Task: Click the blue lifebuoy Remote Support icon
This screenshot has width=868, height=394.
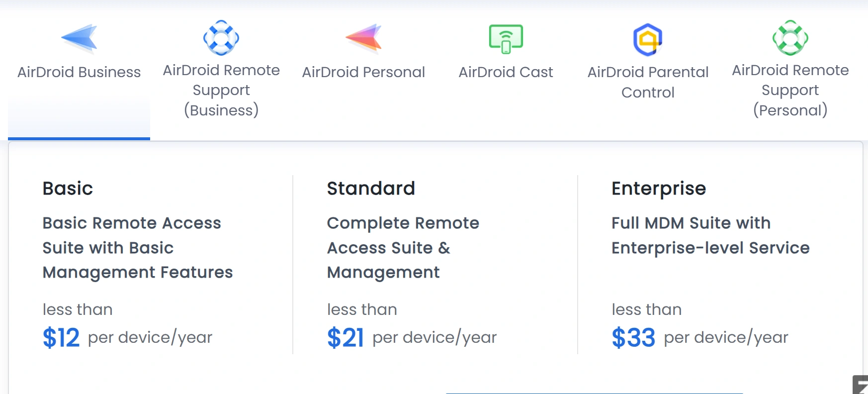Action: [x=221, y=38]
